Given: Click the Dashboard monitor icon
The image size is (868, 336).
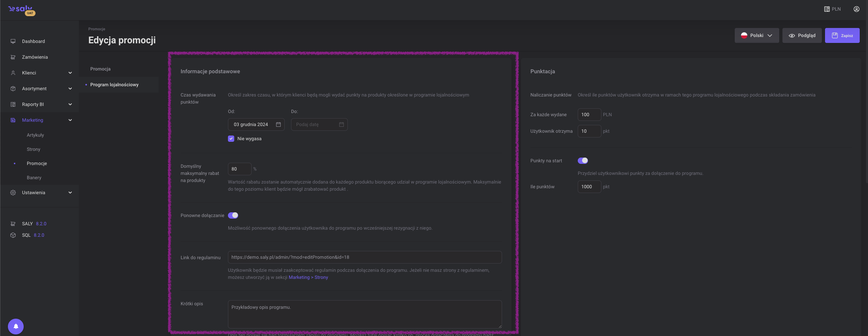Looking at the screenshot, I should point(13,41).
